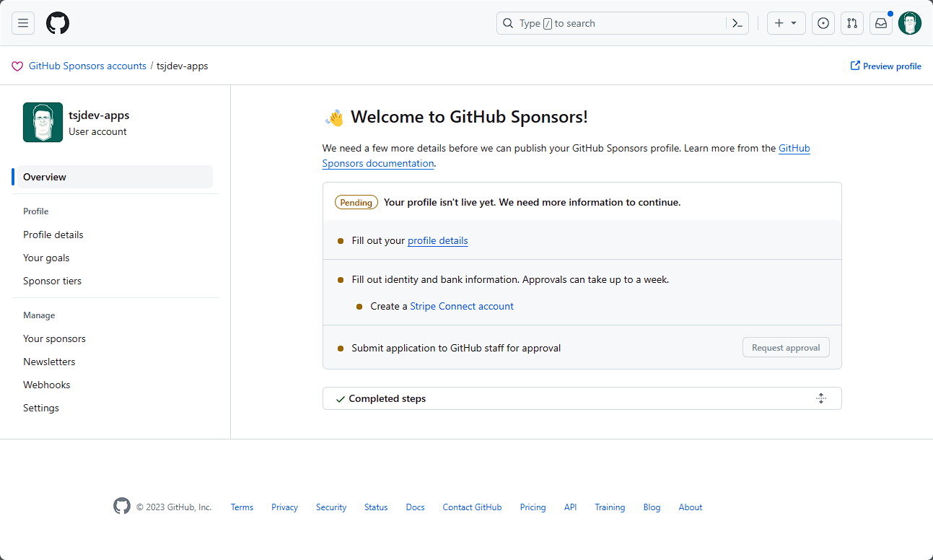Click the GitHub logo in header

click(58, 23)
